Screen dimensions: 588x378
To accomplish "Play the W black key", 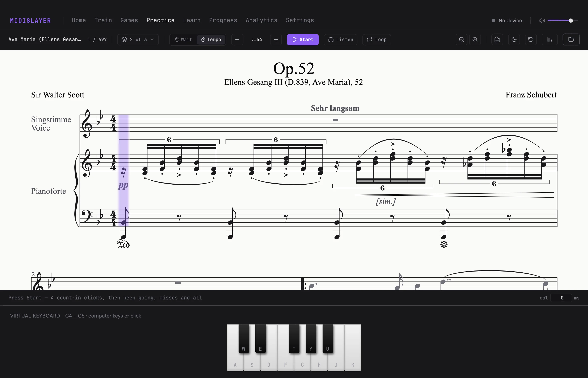I will point(243,339).
